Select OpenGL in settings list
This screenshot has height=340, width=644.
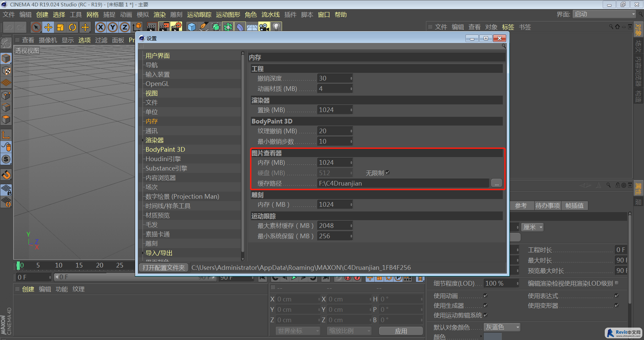click(x=157, y=84)
